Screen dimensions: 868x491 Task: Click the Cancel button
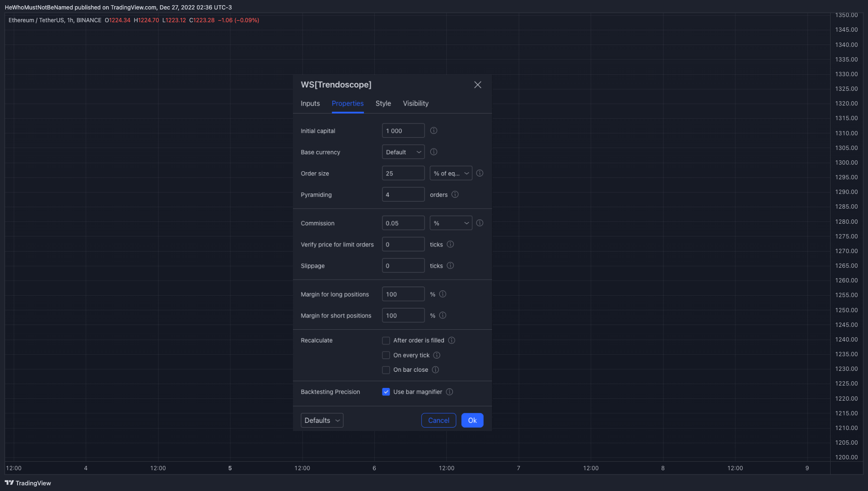point(439,420)
